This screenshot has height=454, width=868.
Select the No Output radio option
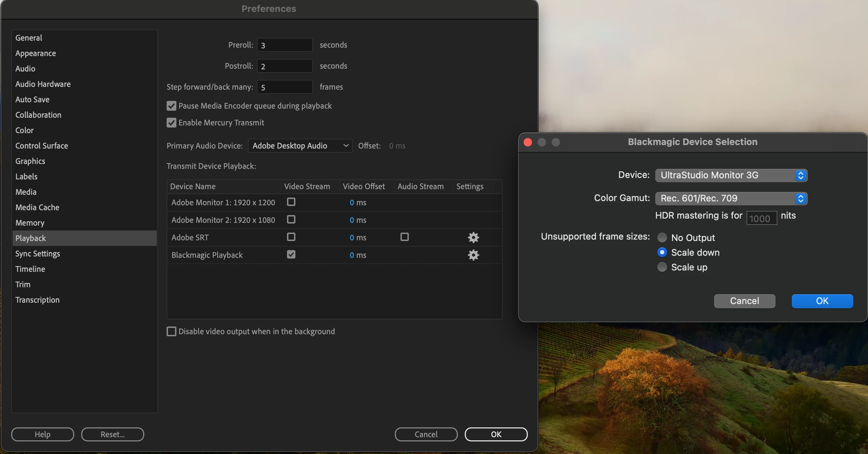click(x=662, y=238)
